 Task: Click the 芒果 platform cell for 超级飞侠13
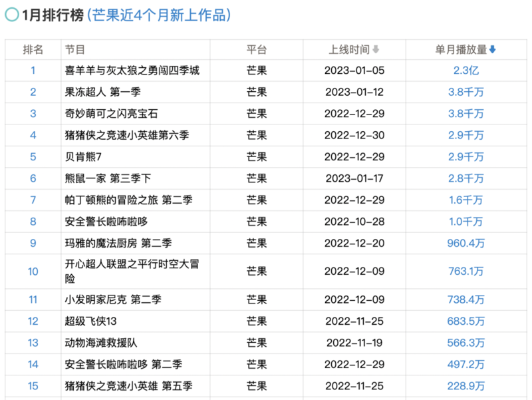pyautogui.click(x=257, y=321)
